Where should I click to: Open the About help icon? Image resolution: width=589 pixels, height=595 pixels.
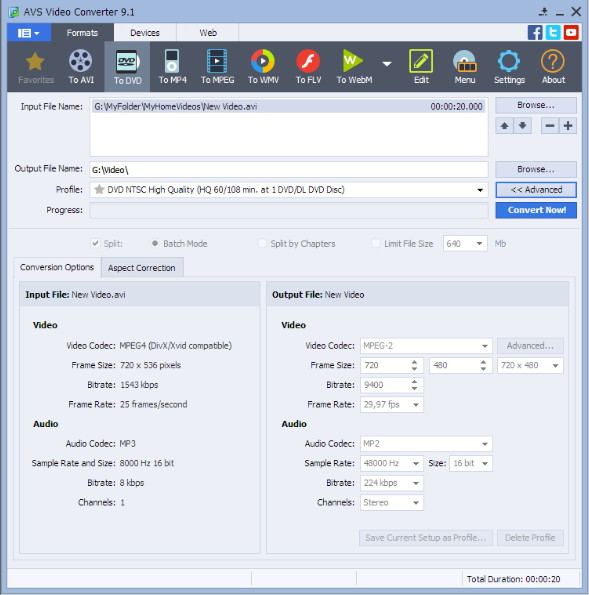[x=553, y=67]
